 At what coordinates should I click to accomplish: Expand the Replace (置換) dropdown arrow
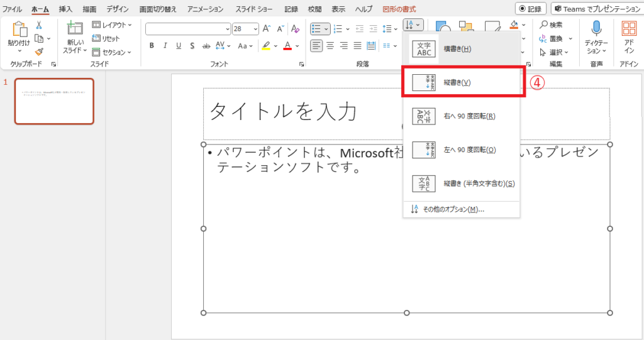570,38
